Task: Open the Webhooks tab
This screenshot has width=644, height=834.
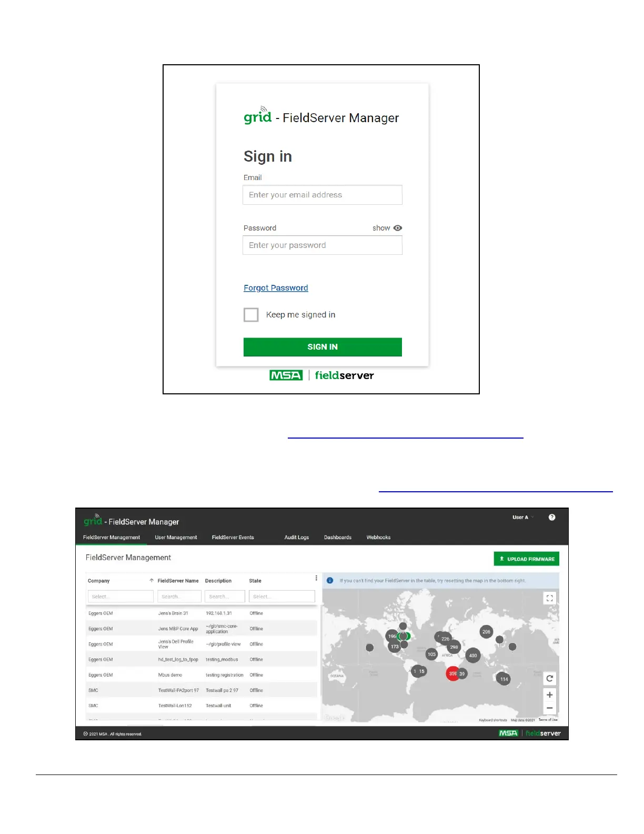Action: (378, 538)
